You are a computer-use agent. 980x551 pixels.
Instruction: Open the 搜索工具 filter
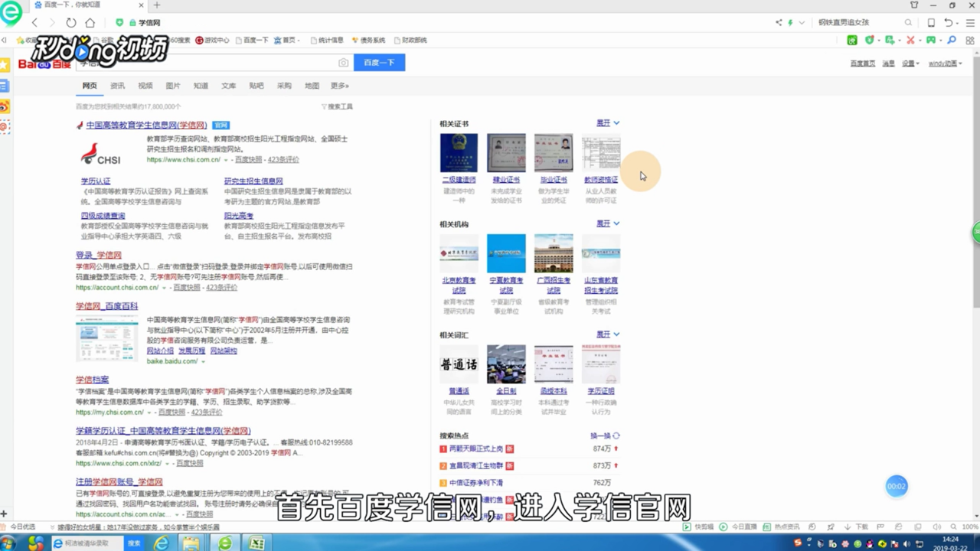coord(338,107)
